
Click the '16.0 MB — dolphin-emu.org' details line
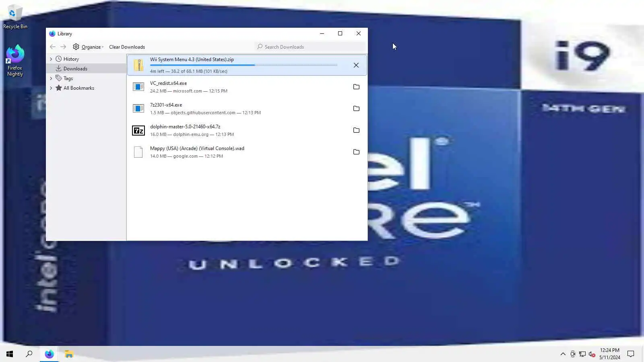click(192, 134)
